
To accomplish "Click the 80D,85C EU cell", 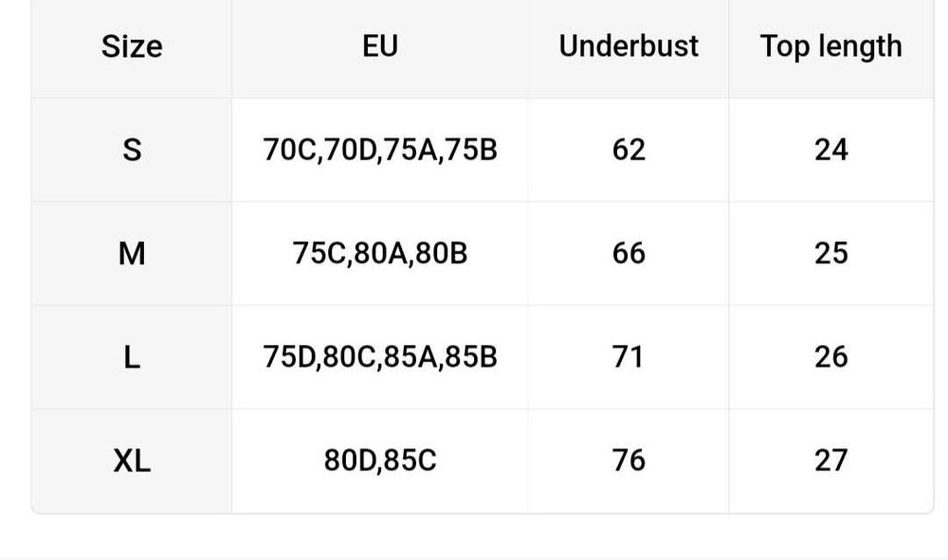I will tap(380, 461).
